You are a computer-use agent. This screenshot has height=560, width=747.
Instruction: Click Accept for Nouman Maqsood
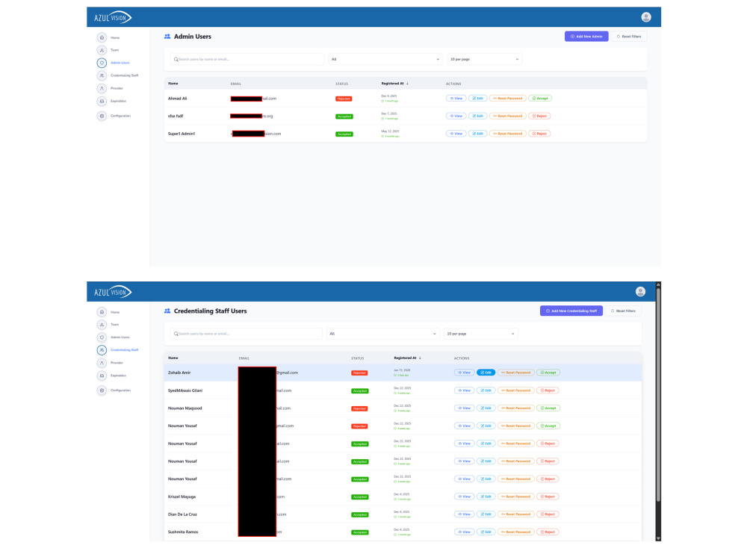548,408
